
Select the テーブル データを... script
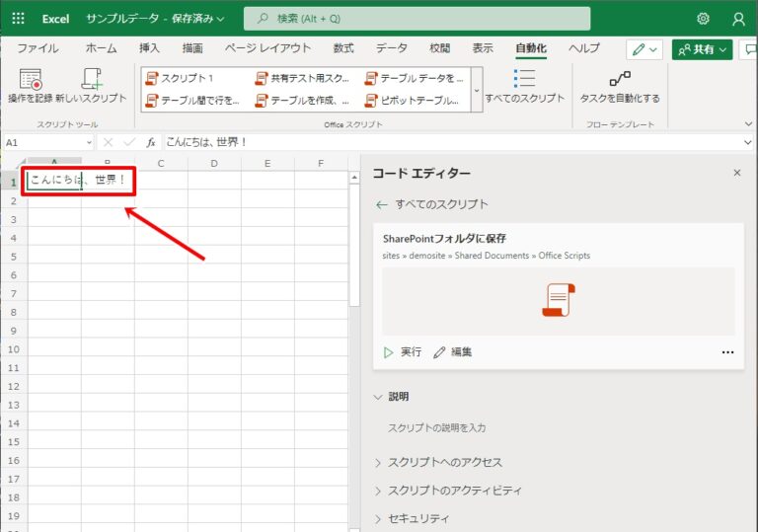(415, 78)
